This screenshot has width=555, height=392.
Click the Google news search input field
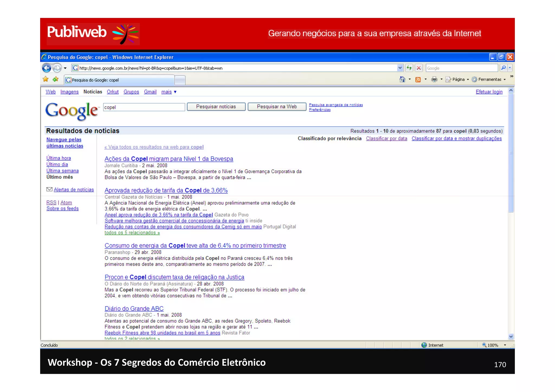(x=144, y=107)
